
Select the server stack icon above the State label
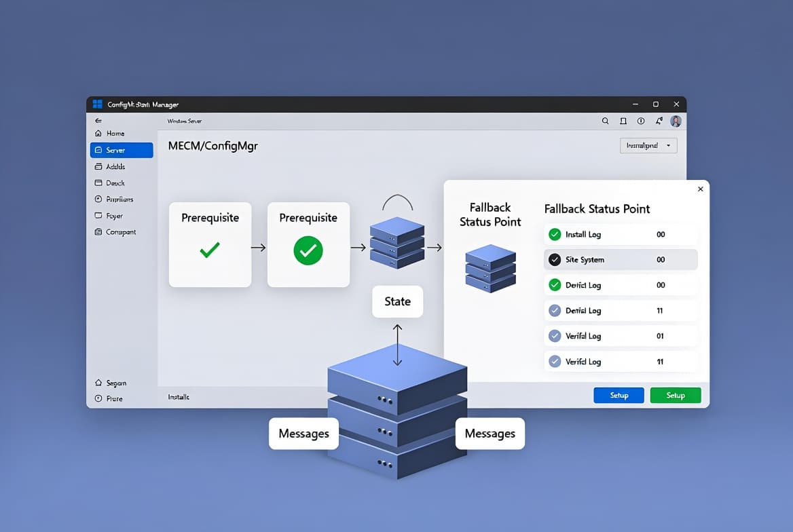tap(397, 243)
